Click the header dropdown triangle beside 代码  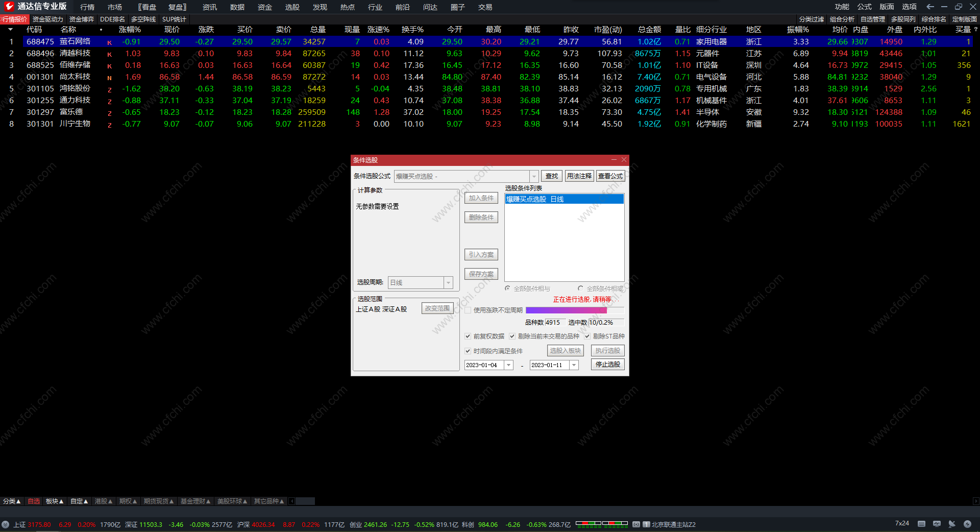(10, 30)
